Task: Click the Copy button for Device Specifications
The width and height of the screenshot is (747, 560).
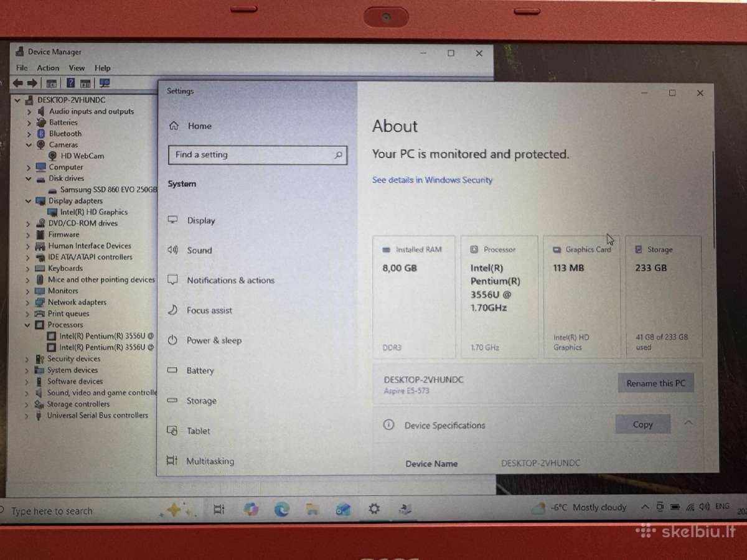Action: point(643,424)
